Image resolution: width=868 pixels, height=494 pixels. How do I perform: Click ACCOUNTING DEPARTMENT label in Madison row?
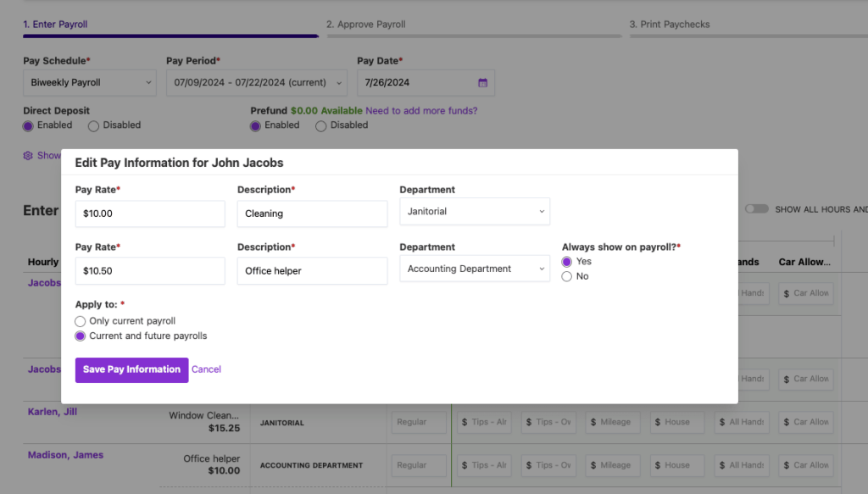pyautogui.click(x=311, y=466)
